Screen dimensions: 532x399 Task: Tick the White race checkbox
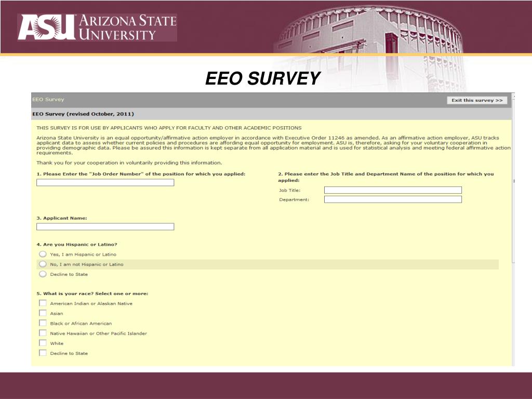coord(43,343)
